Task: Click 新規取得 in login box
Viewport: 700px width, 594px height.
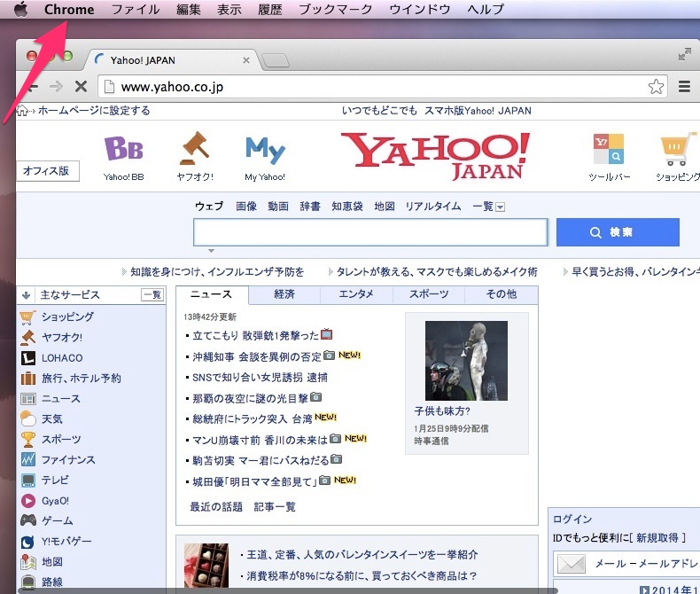Action: (x=657, y=538)
